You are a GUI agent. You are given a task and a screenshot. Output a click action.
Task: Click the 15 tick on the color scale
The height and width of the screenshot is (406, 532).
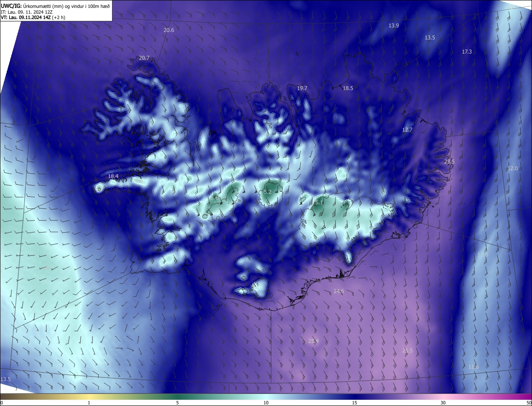coord(355,403)
